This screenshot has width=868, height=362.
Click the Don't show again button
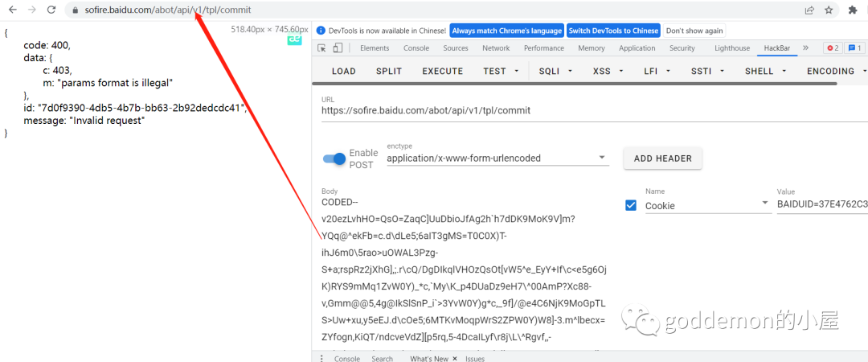coord(694,31)
